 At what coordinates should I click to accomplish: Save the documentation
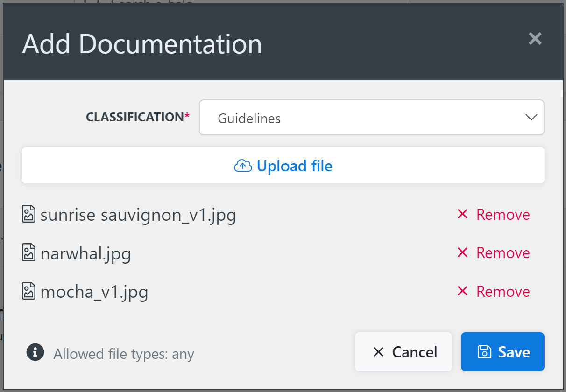pos(502,352)
